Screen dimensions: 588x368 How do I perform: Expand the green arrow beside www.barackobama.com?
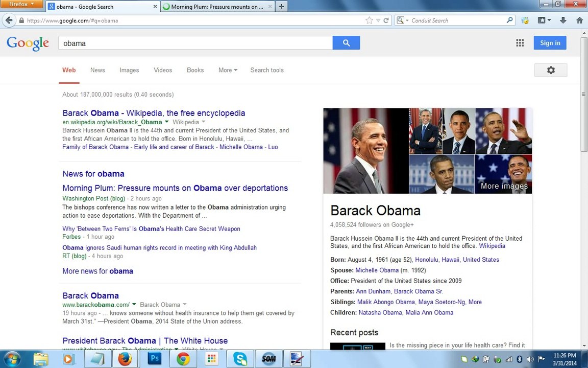(x=134, y=305)
